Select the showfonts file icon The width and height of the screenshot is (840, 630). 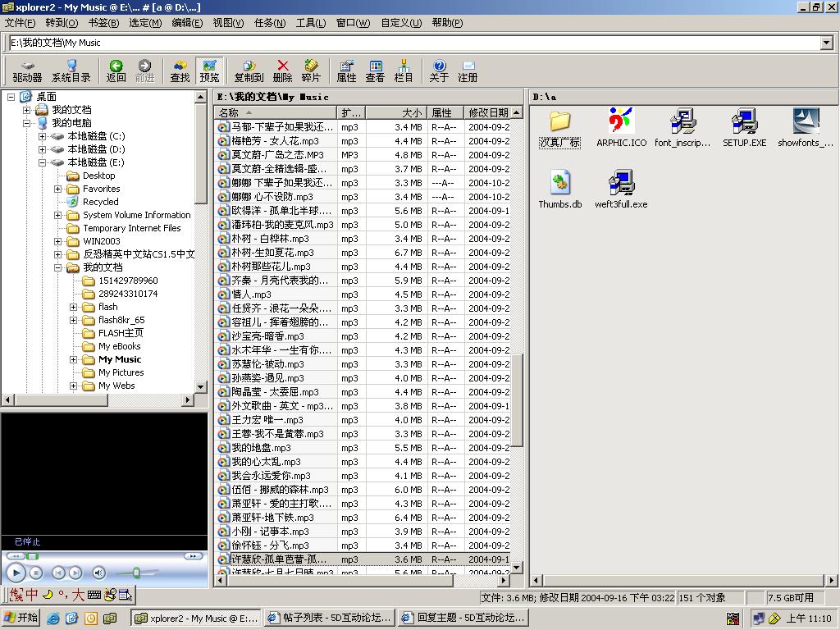pyautogui.click(x=806, y=127)
